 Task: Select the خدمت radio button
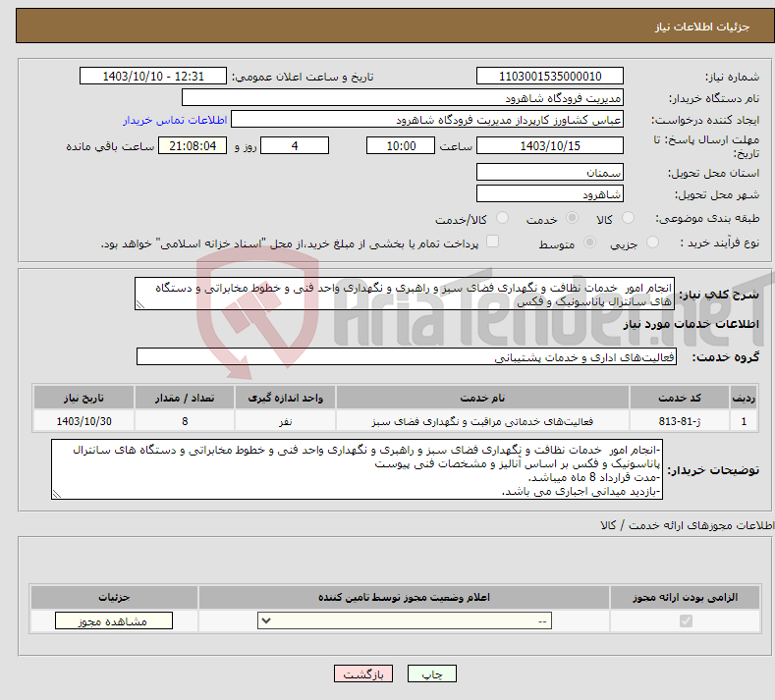click(572, 218)
